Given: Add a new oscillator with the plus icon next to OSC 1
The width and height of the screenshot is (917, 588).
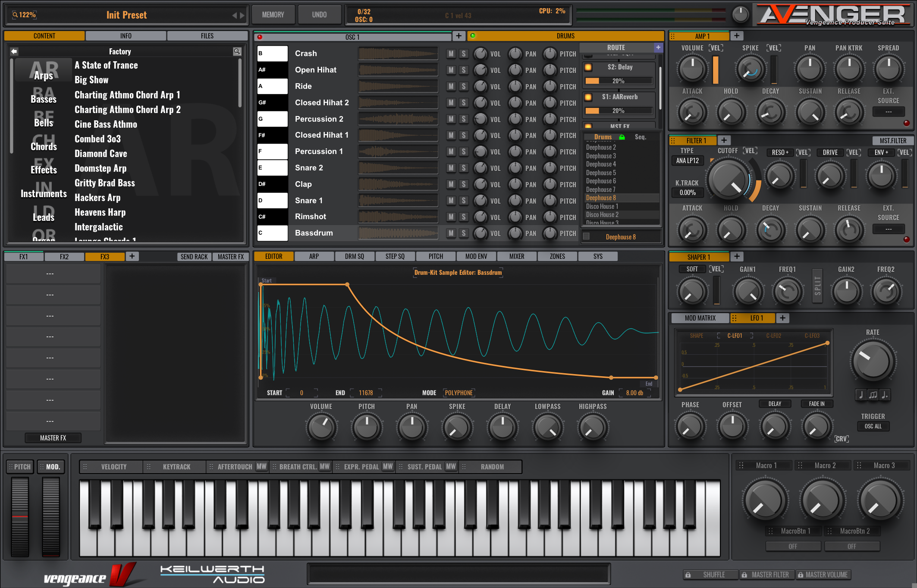Looking at the screenshot, I should click(458, 36).
